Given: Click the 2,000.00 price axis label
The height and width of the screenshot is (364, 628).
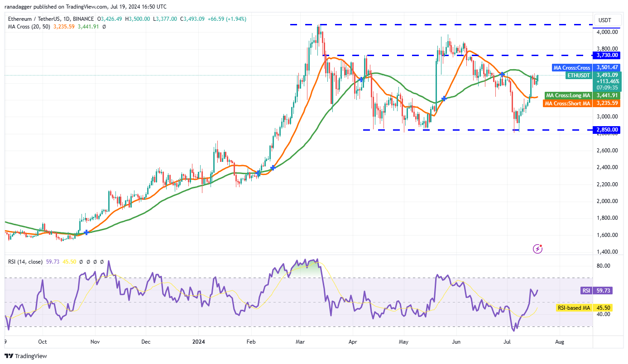Looking at the screenshot, I should (x=608, y=201).
